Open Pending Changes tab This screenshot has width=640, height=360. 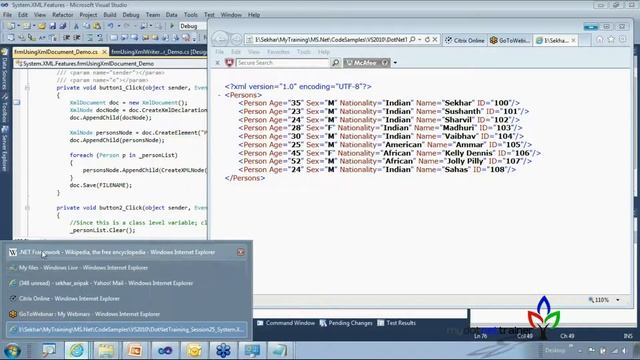pyautogui.click(x=346, y=323)
